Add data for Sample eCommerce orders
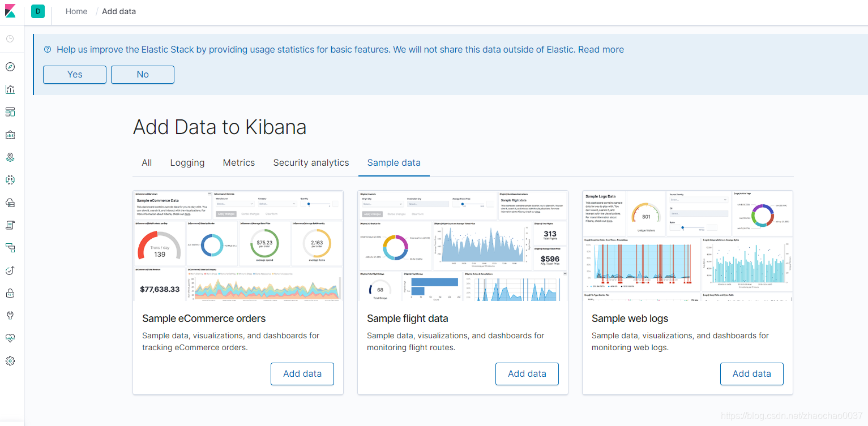 coord(302,374)
